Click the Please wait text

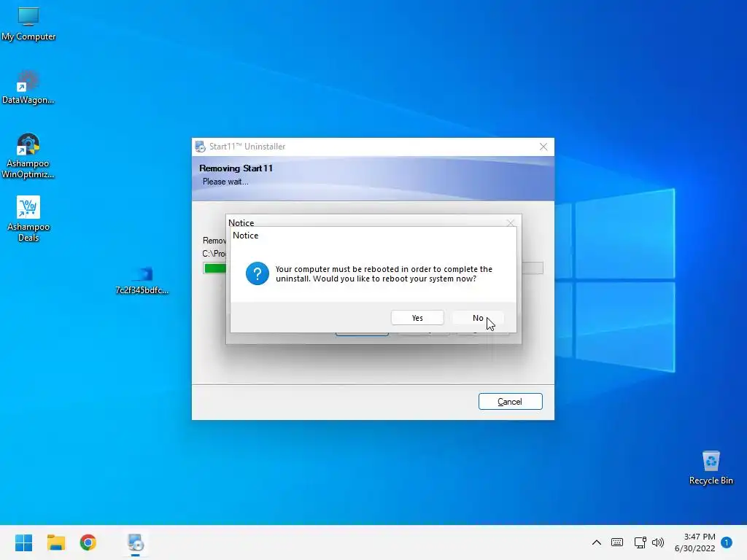click(x=225, y=182)
